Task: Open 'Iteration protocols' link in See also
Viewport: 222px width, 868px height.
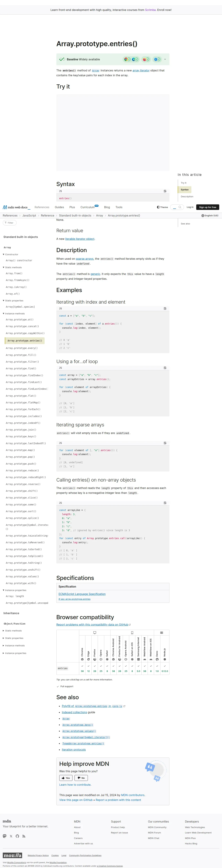Action: coord(74,750)
